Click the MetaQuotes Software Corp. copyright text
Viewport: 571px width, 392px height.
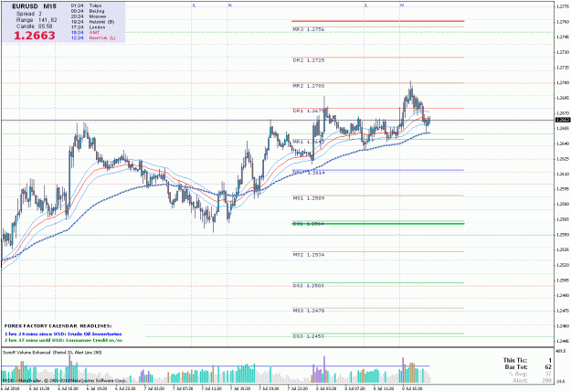tap(64, 380)
